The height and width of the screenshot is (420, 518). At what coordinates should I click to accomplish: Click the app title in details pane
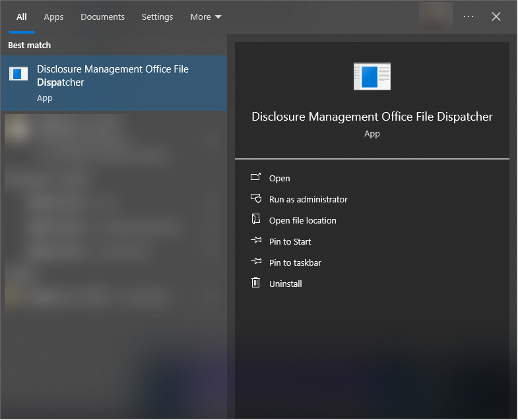click(x=372, y=117)
